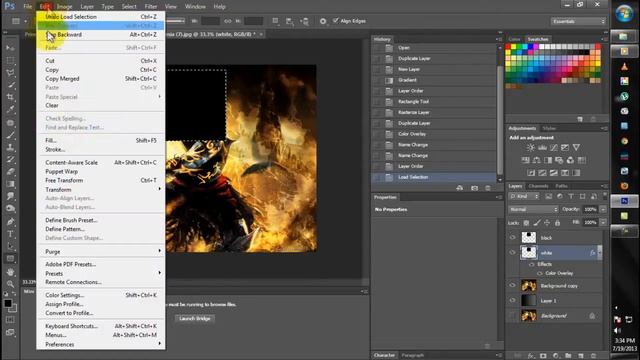Select the Zoom tool
Image resolution: width=640 pixels, height=360 pixels.
10,284
